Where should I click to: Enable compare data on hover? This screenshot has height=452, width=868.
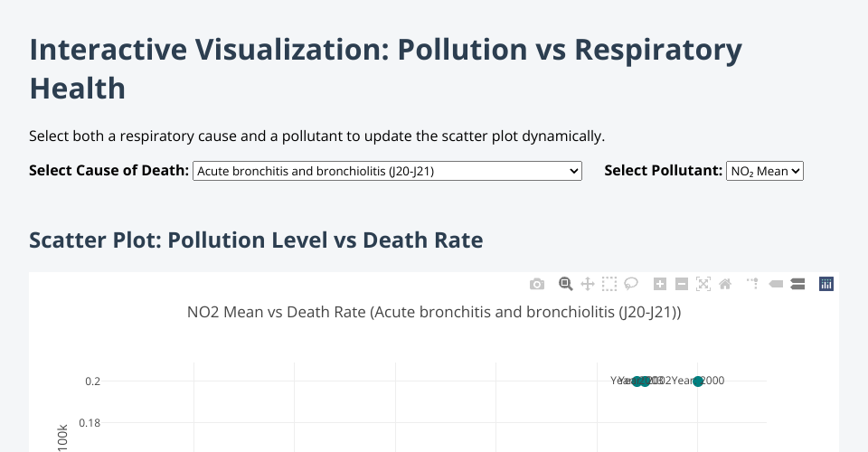797,284
